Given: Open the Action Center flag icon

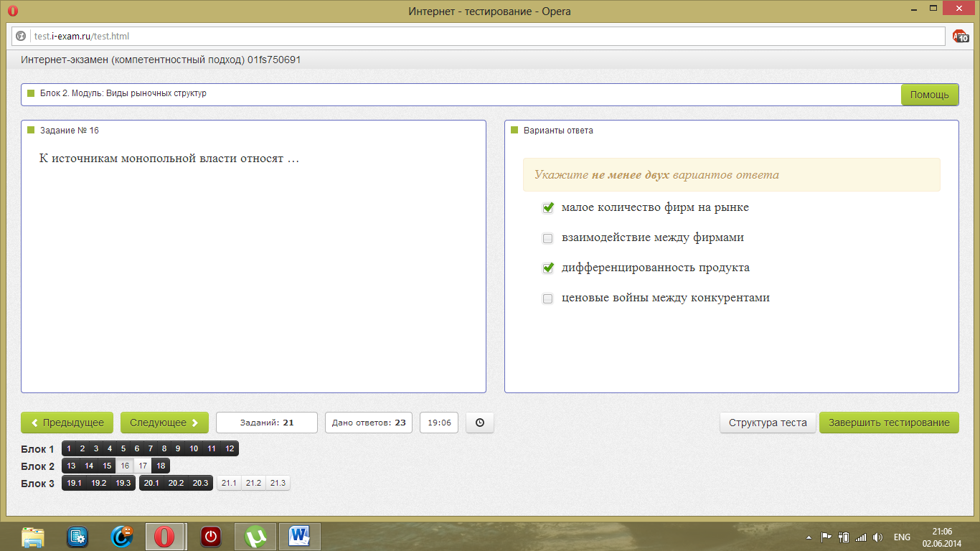Looking at the screenshot, I should click(826, 537).
